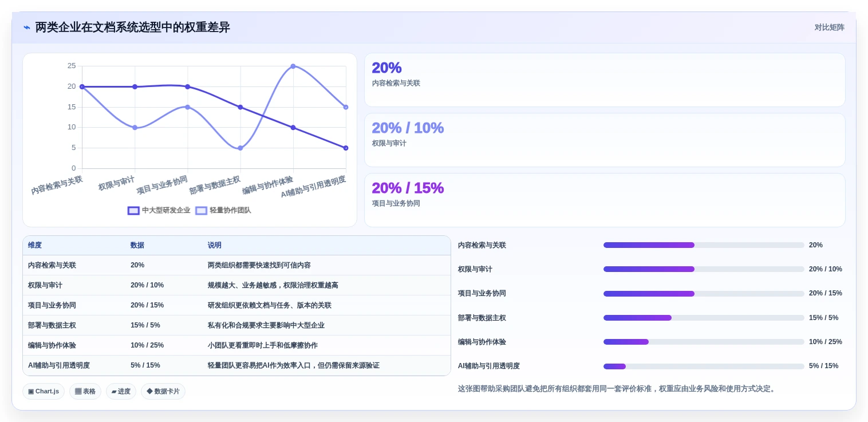Click the 编辑与协作体验 progress bar
This screenshot has width=868, height=422.
pyautogui.click(x=704, y=342)
